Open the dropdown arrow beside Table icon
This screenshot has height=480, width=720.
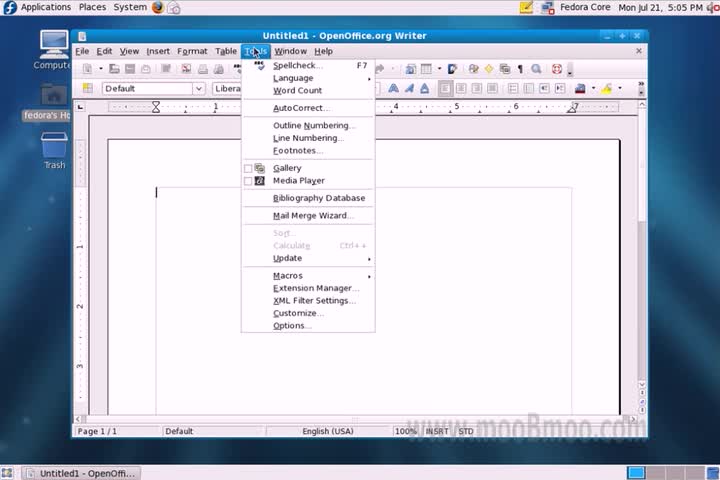pyautogui.click(x=439, y=69)
